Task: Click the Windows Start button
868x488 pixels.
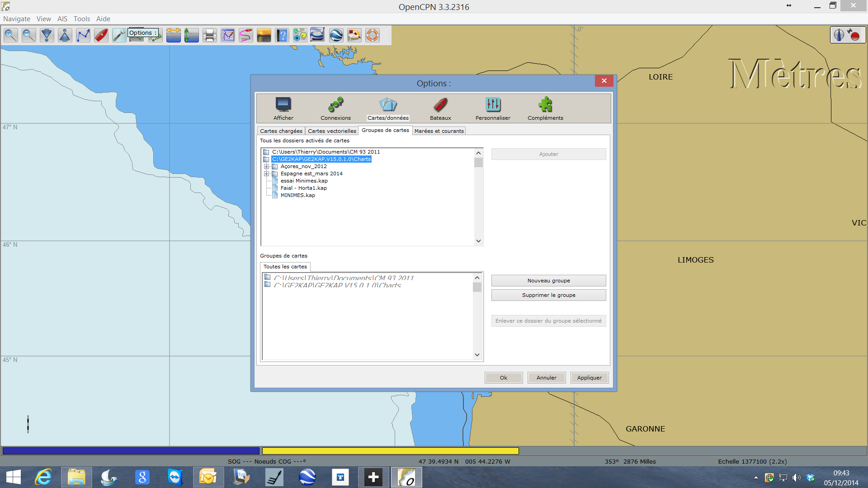Action: [14, 477]
